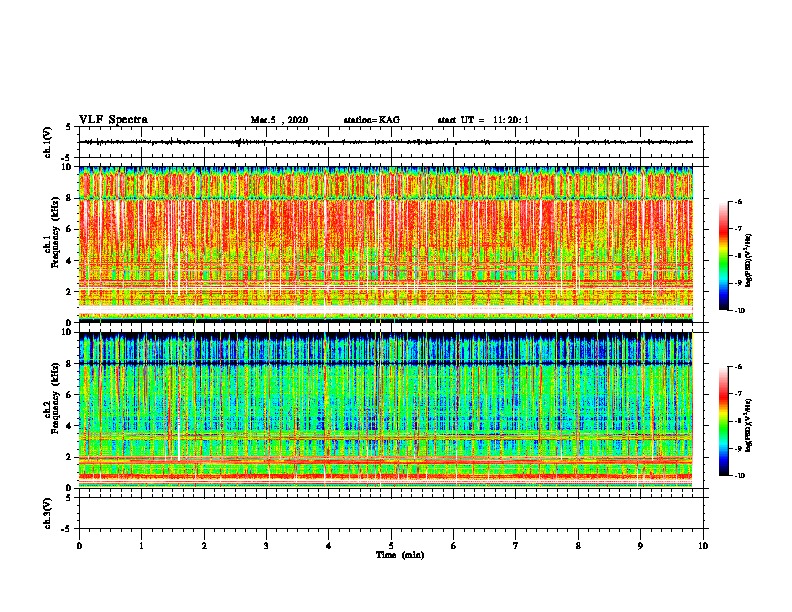The image size is (792, 612).
Task: Click the "3" tick on the time axis
Action: tap(266, 546)
